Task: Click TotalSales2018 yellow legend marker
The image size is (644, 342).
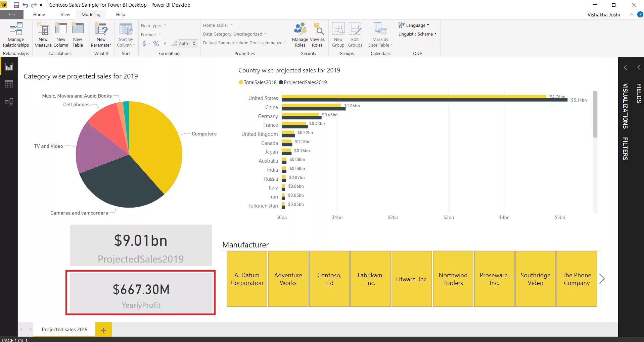Action: 241,82
